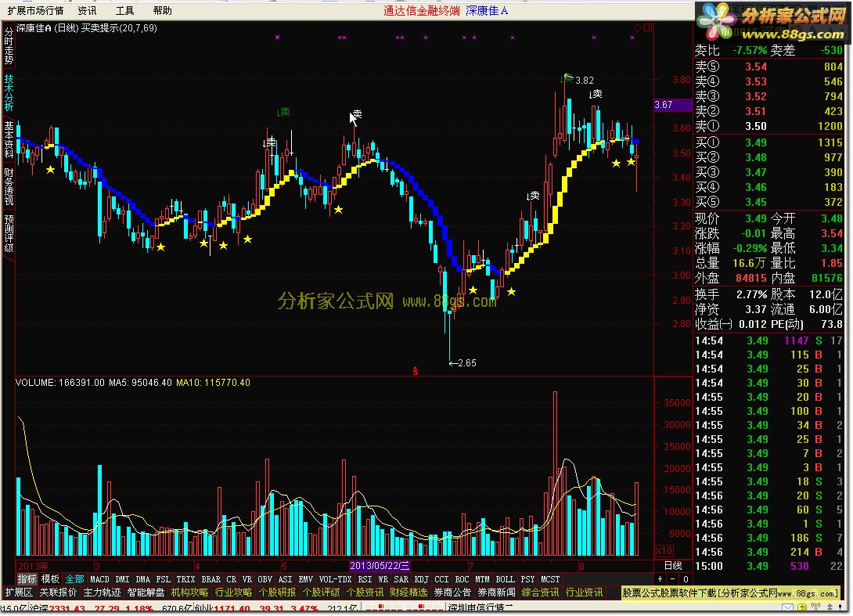This screenshot has width=853, height=616.
Task: Apply the OBV indicator
Action: click(x=265, y=579)
